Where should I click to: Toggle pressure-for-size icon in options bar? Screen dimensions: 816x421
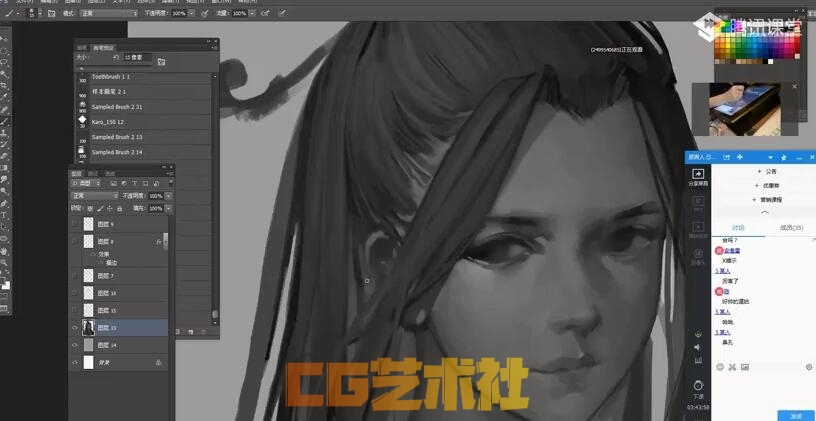coord(283,13)
